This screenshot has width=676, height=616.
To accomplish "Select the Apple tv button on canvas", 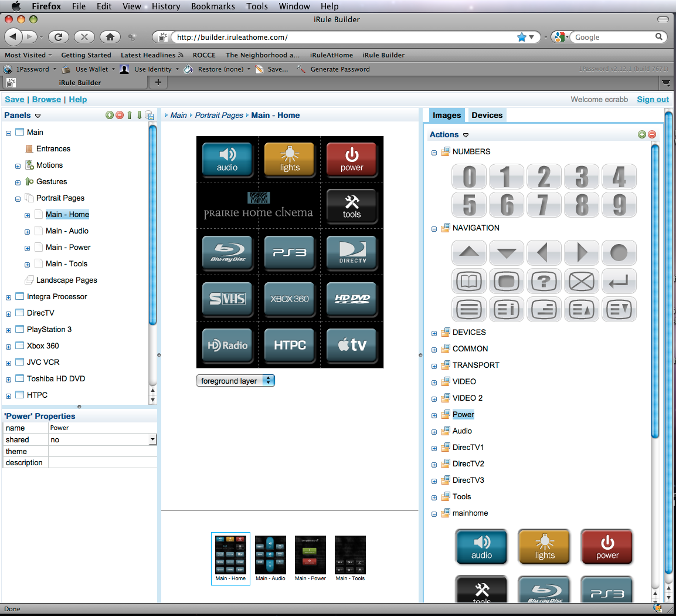I will click(352, 345).
